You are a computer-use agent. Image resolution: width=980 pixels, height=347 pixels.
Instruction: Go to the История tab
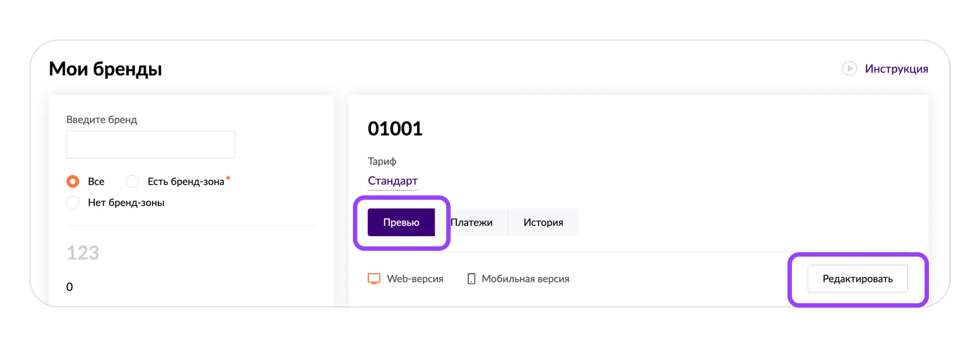coord(543,223)
